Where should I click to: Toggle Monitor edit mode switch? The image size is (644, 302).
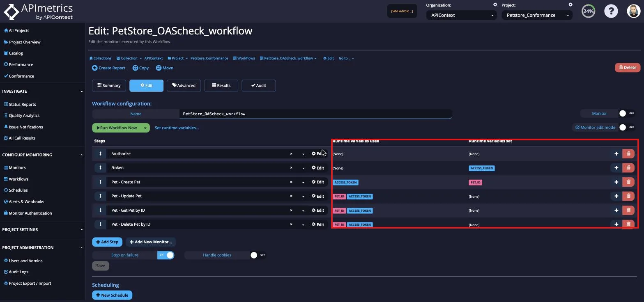coord(627,128)
